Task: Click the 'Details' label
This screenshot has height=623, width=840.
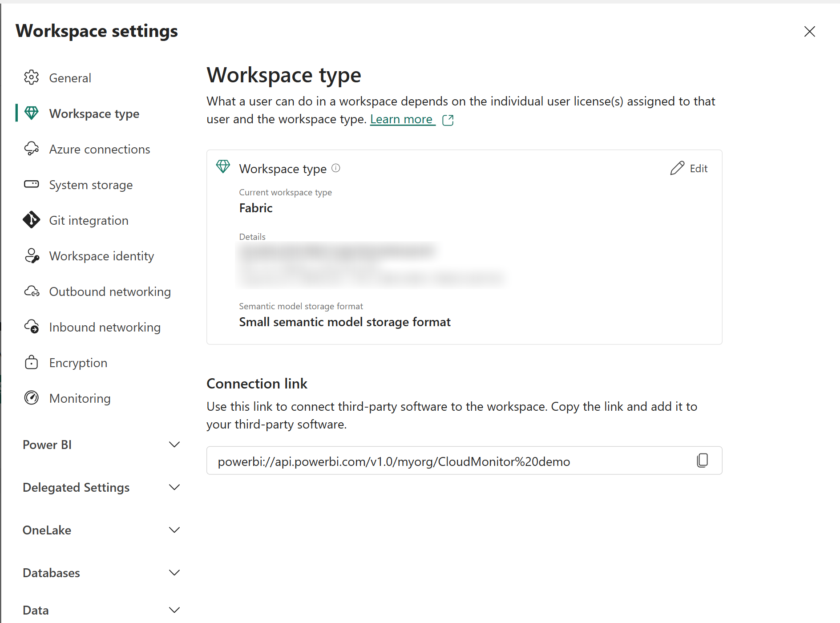Action: tap(252, 237)
